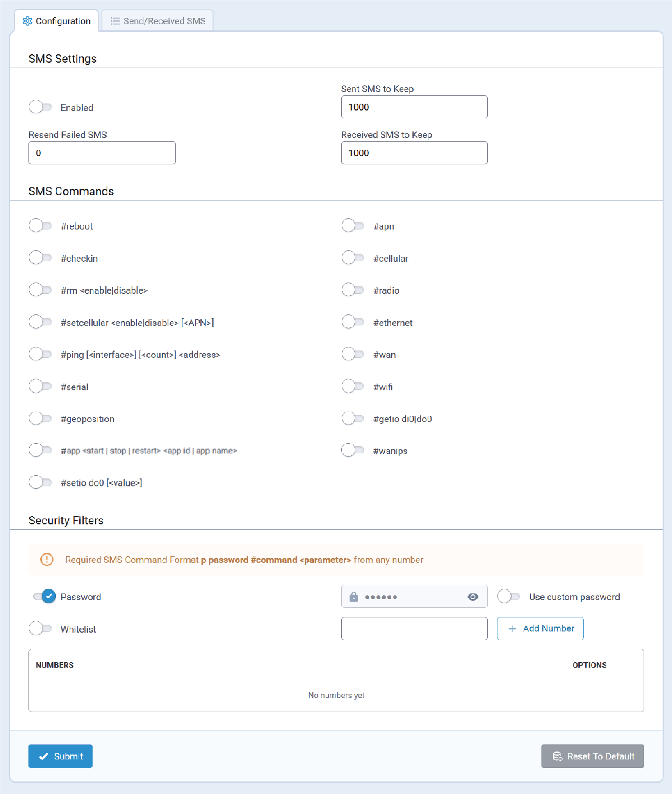The image size is (672, 794).
Task: Click the lock icon in password field
Action: pyautogui.click(x=354, y=597)
